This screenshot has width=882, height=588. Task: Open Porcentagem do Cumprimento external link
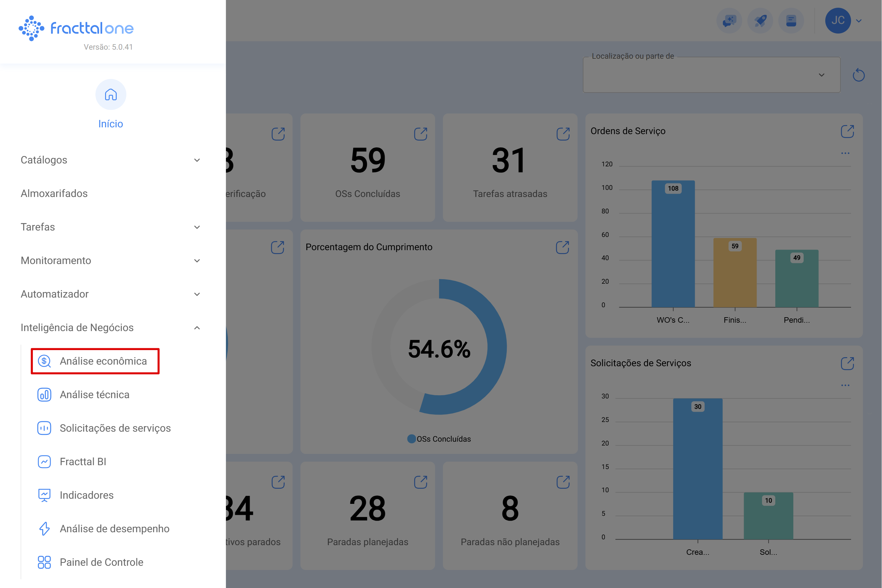click(x=562, y=248)
